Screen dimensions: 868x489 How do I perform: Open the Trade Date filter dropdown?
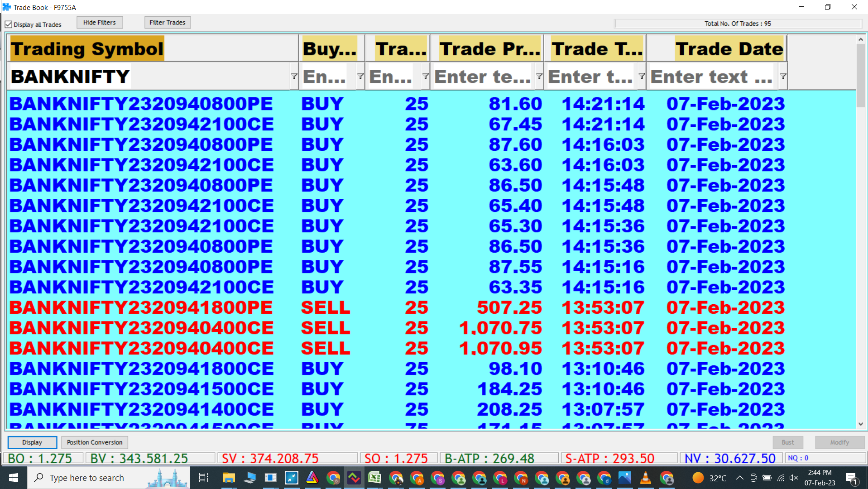coord(783,77)
